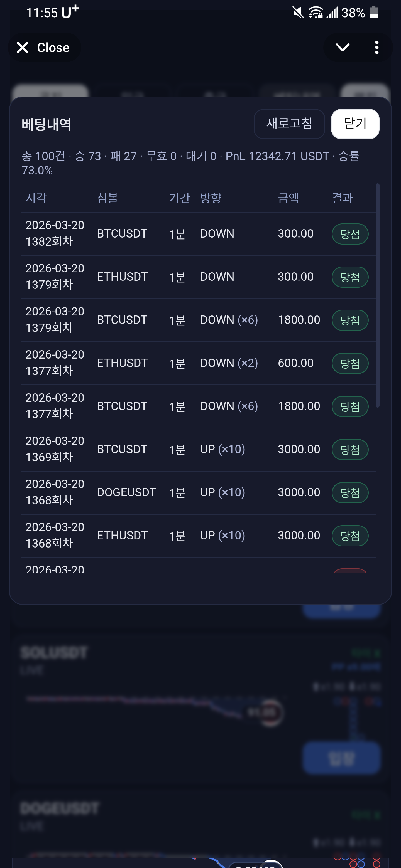Tap the betting summary statistics line
This screenshot has height=868, width=401.
pyautogui.click(x=190, y=163)
